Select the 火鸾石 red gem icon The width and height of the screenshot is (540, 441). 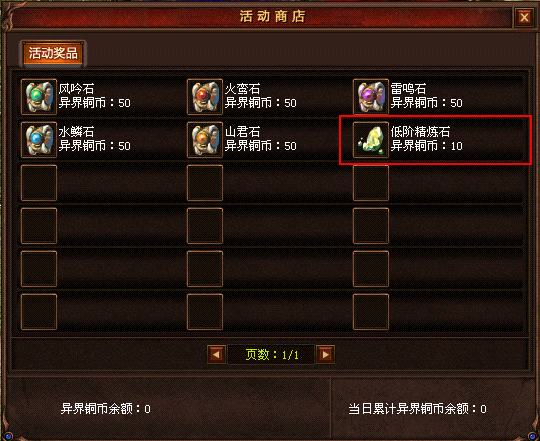pyautogui.click(x=205, y=97)
